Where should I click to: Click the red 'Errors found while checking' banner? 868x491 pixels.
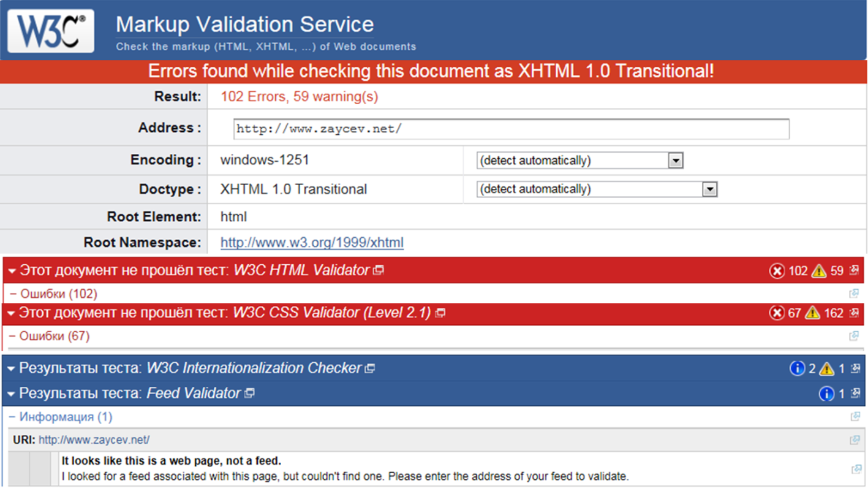pos(434,71)
